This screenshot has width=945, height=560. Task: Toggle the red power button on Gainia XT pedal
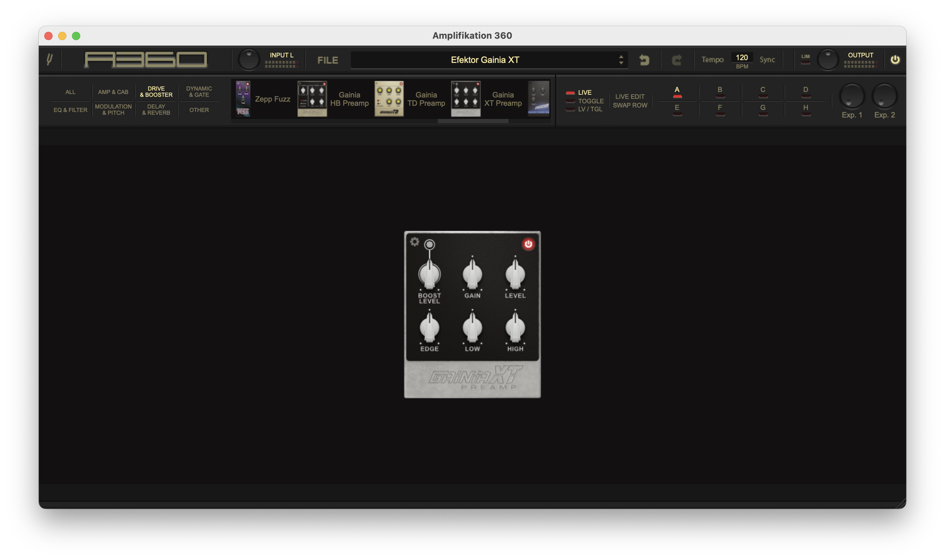pos(528,244)
